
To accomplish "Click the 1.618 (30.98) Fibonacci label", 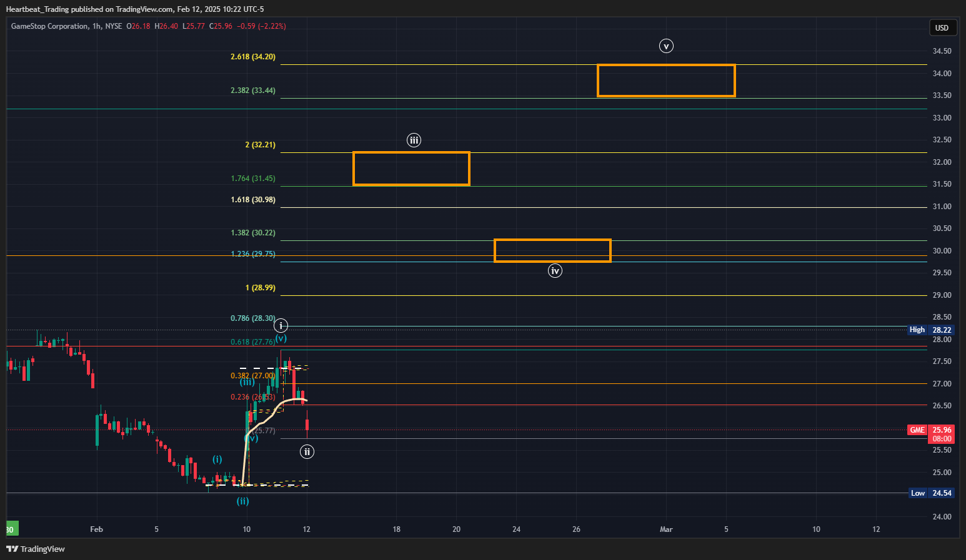I will point(253,200).
